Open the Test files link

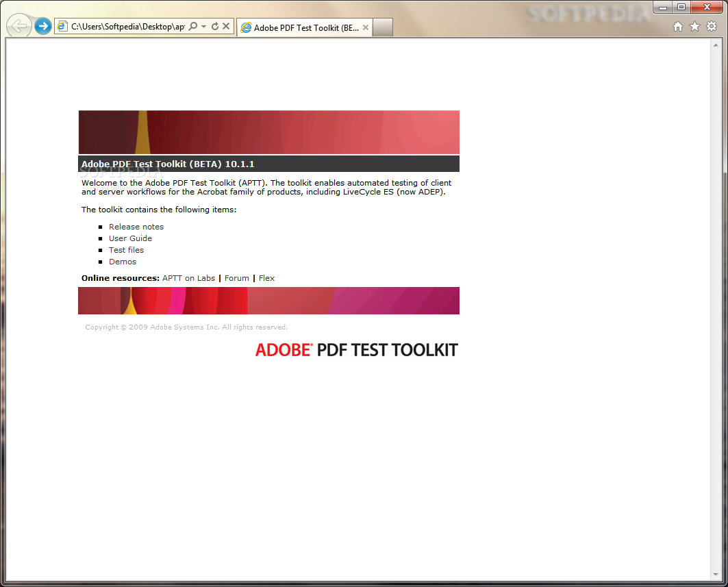[126, 250]
